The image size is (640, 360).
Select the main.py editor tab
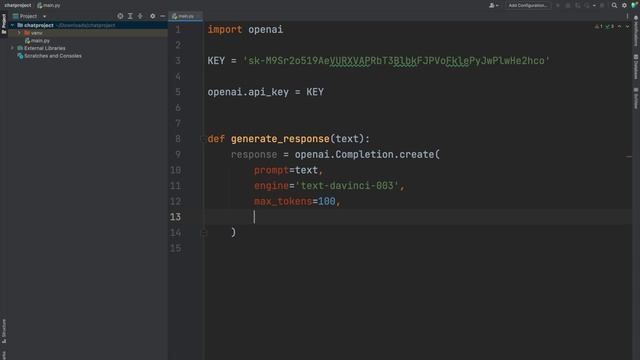pos(185,16)
